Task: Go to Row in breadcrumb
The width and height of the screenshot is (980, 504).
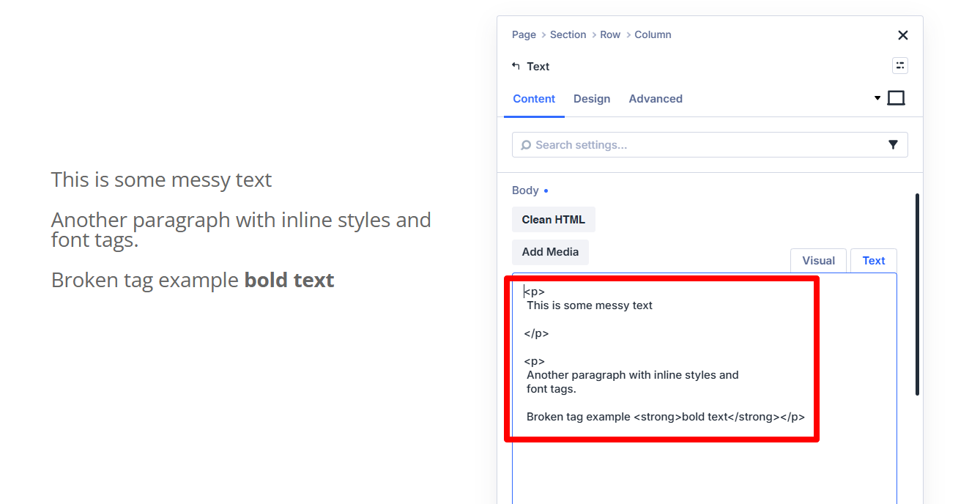Action: click(610, 34)
